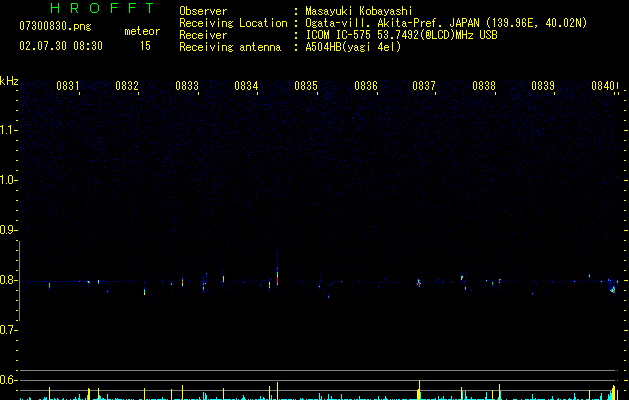Click the 0833 time marker
The width and height of the screenshot is (629, 400).
tap(187, 86)
